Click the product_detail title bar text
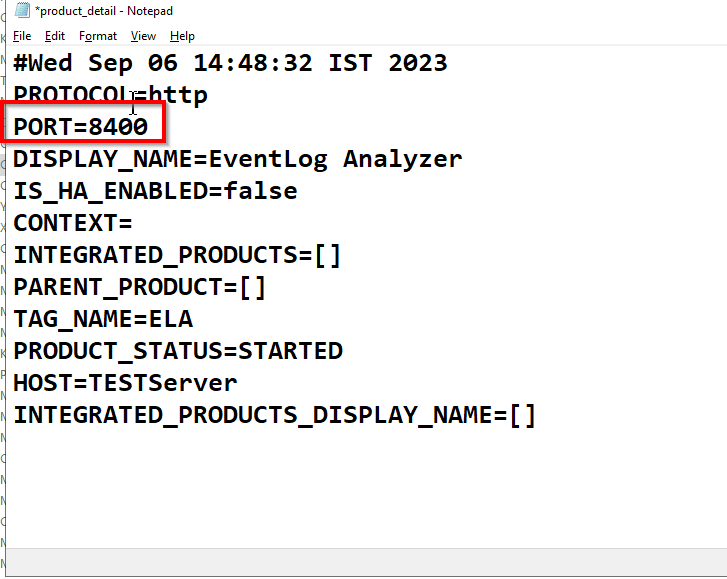This screenshot has width=727, height=579. pyautogui.click(x=103, y=11)
